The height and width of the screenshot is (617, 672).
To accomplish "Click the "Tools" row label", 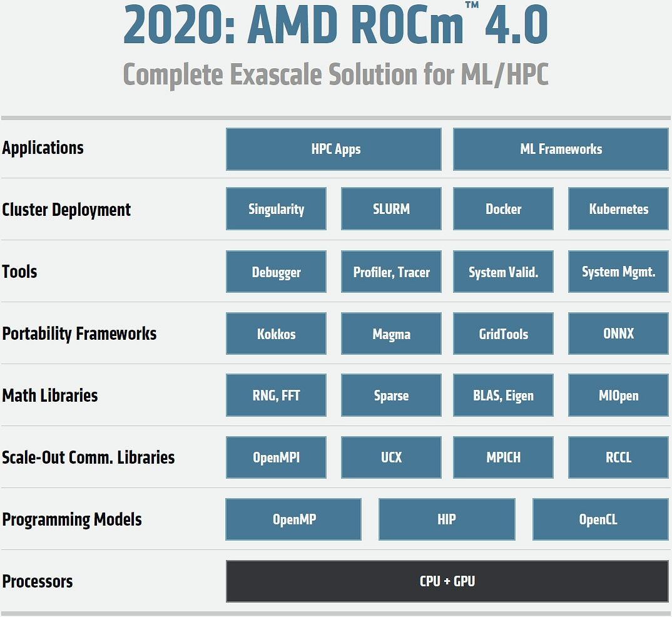I will click(20, 272).
